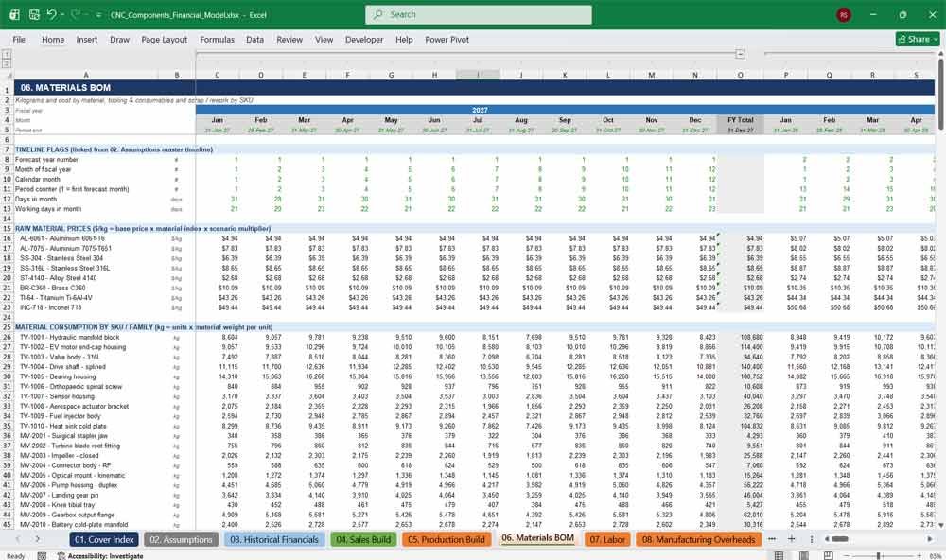Open the '05. Production Build' sheet tab
This screenshot has height=560, width=946.
[446, 539]
